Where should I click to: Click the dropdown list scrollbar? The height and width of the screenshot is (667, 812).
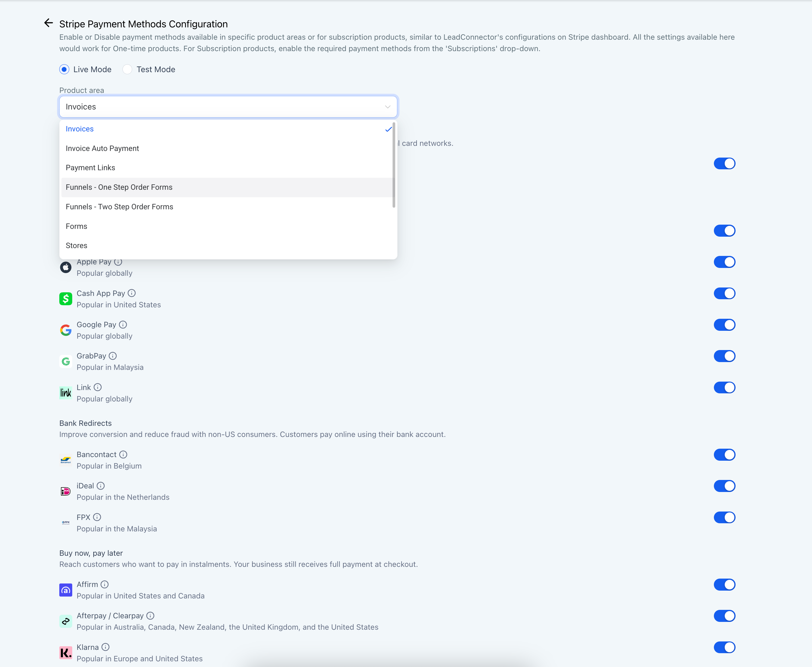(394, 165)
